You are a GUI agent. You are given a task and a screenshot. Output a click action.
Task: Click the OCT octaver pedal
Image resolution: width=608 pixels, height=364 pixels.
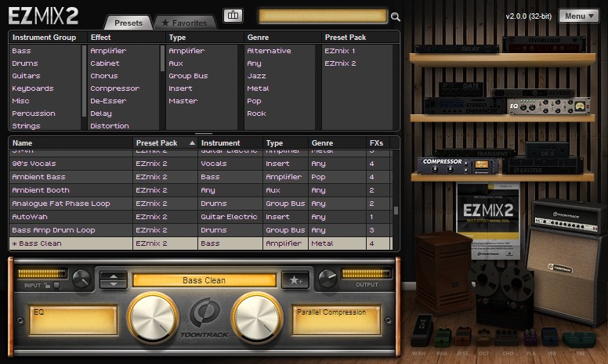[483, 337]
